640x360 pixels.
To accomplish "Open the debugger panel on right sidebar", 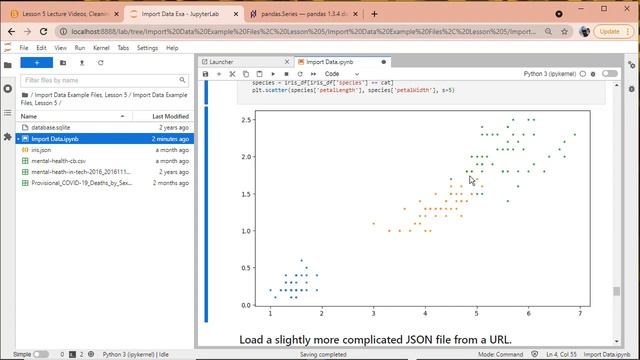I will point(631,89).
